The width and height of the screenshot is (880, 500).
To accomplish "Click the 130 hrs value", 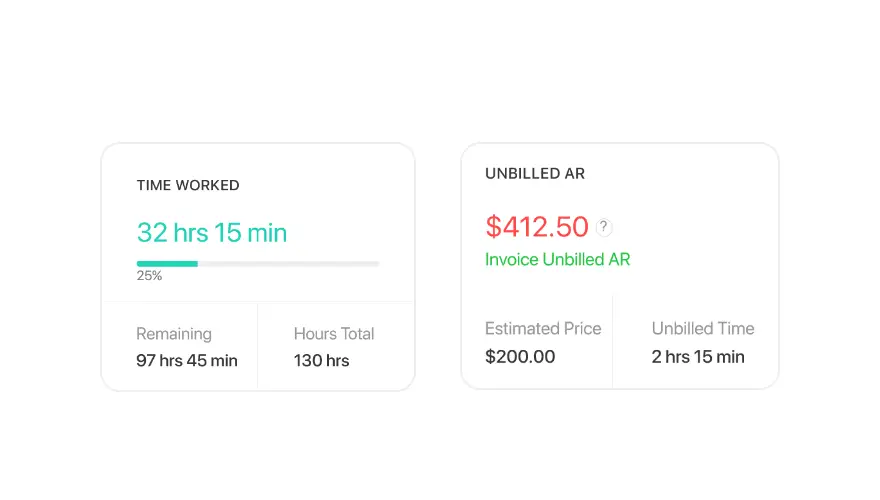I will [x=322, y=360].
